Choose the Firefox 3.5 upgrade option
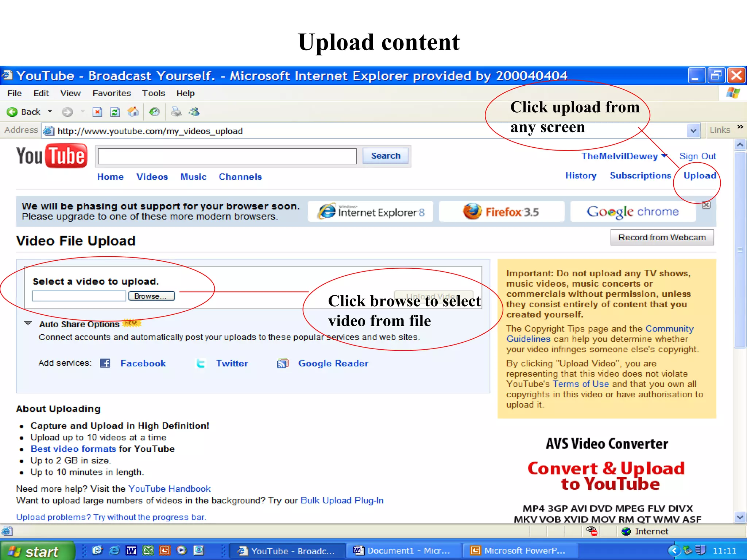 502,211
